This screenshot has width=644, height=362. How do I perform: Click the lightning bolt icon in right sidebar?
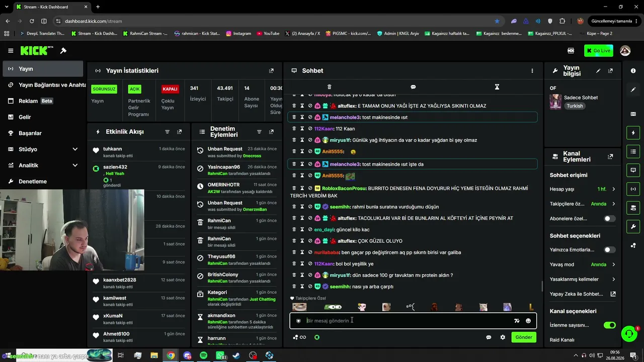633,133
